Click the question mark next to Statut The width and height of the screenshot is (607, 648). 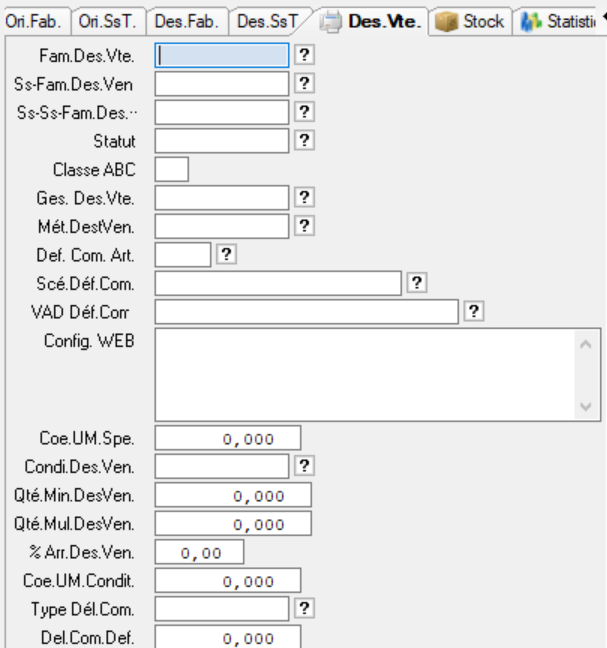tap(305, 142)
